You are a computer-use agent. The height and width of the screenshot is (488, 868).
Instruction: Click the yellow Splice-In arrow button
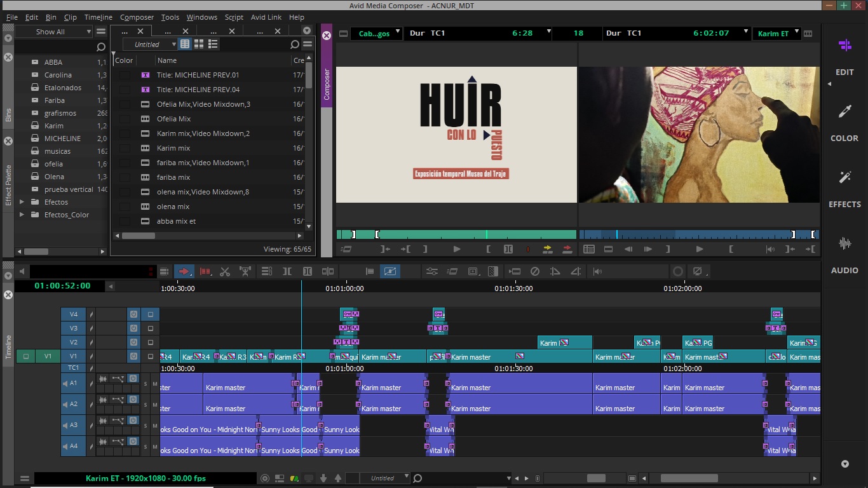coord(548,249)
